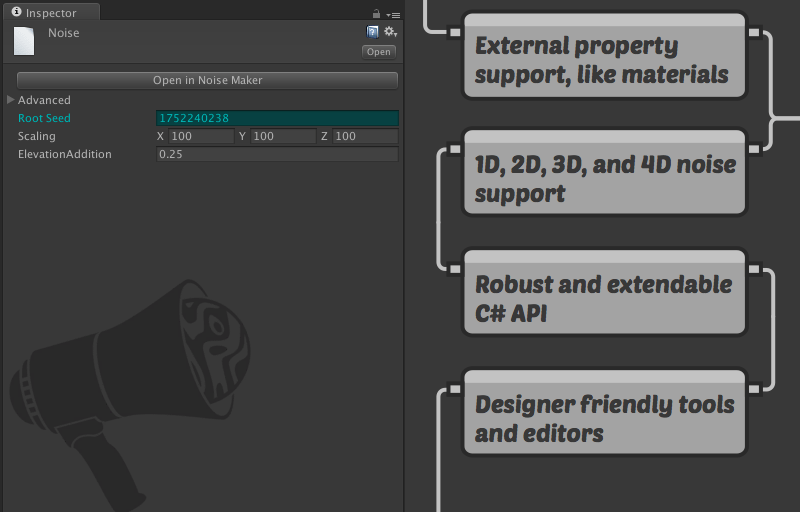Open the help reference book icon
The image size is (800, 512).
(x=373, y=32)
